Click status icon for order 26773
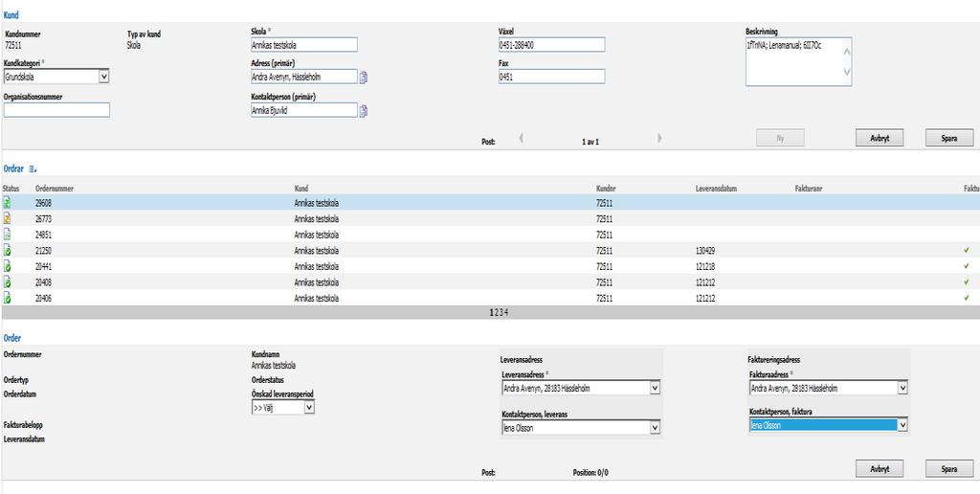The height and width of the screenshot is (494, 980). 7,218
